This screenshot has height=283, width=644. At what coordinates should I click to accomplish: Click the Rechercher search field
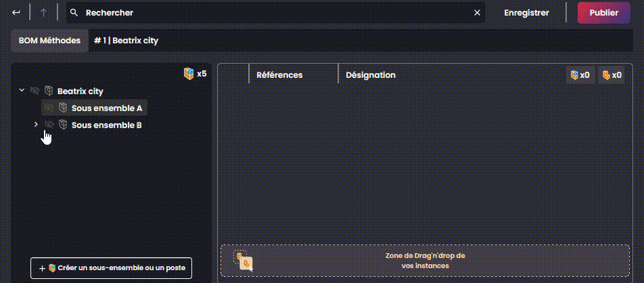point(276,13)
